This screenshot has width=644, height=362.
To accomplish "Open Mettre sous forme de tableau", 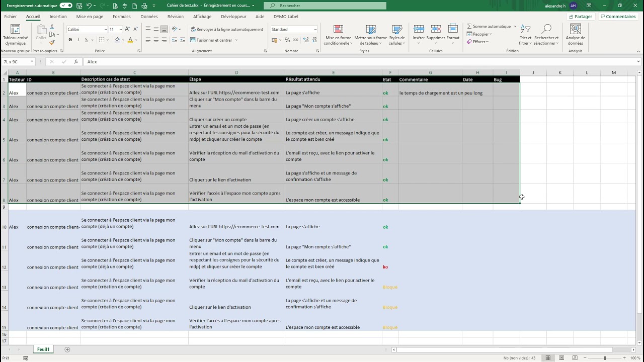I will [x=371, y=35].
